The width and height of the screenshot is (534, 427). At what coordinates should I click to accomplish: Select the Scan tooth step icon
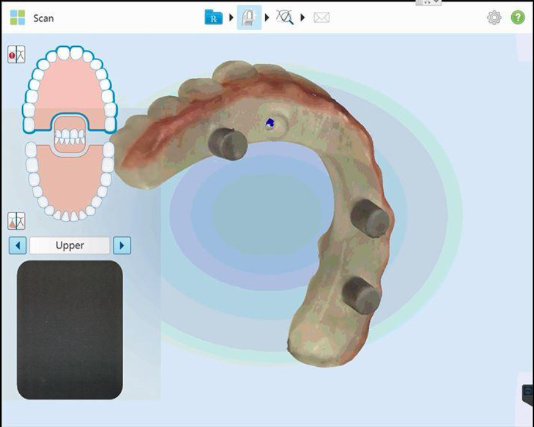249,17
